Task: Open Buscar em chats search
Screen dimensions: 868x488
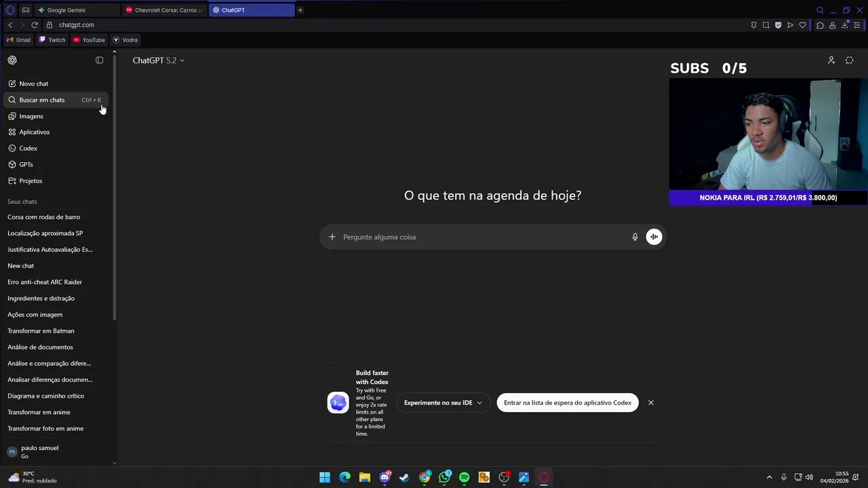Action: (x=56, y=100)
